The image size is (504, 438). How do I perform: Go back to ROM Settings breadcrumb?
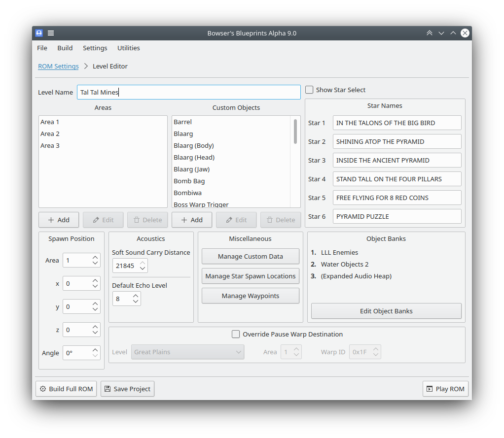[58, 66]
